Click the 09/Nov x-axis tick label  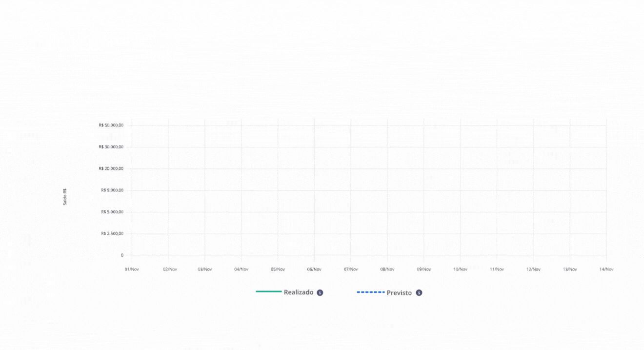pos(423,269)
